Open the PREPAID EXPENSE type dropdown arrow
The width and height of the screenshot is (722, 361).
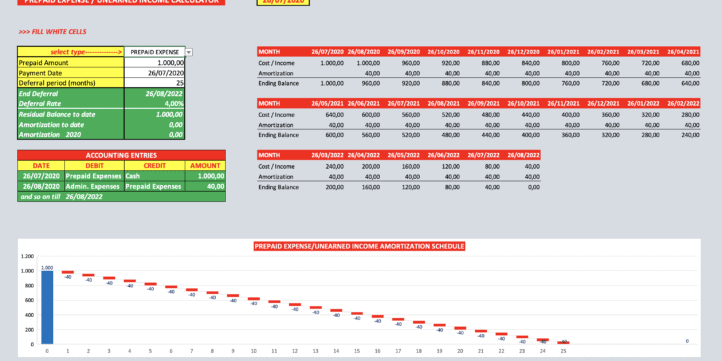(189, 52)
